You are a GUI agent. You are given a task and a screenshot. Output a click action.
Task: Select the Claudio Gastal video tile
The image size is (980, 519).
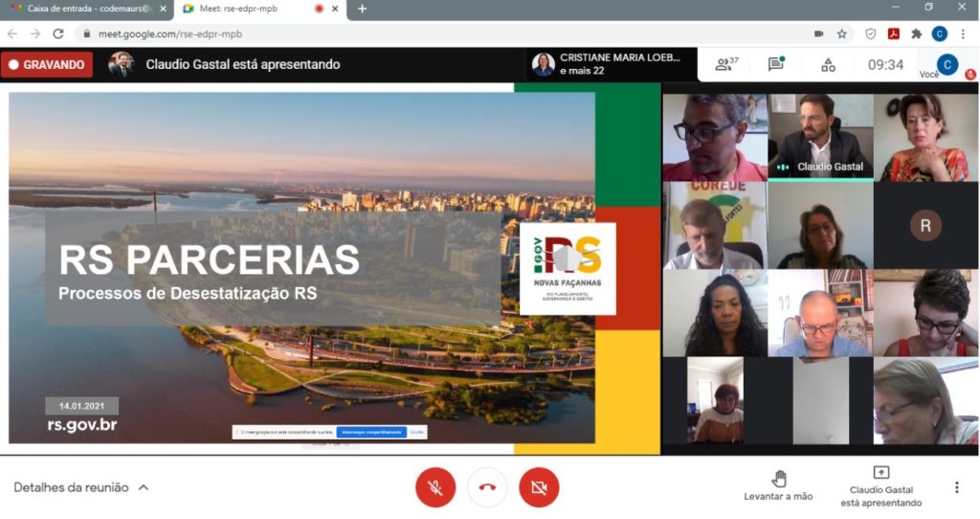(x=820, y=137)
